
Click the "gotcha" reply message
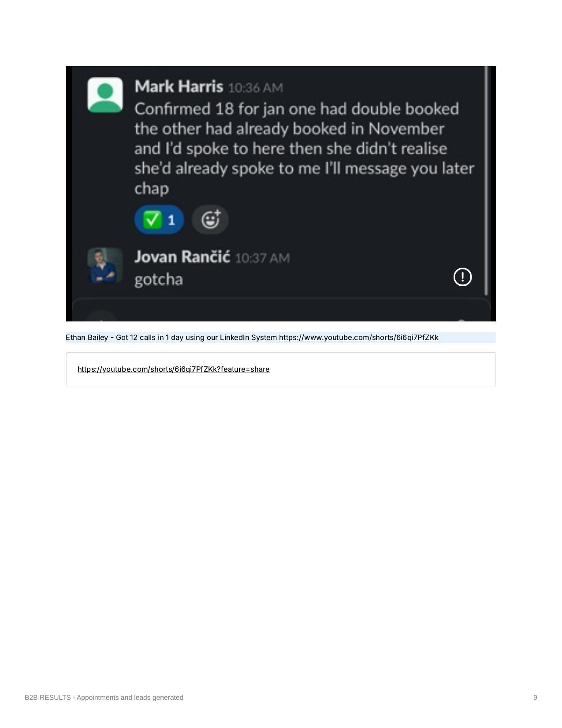click(x=158, y=280)
